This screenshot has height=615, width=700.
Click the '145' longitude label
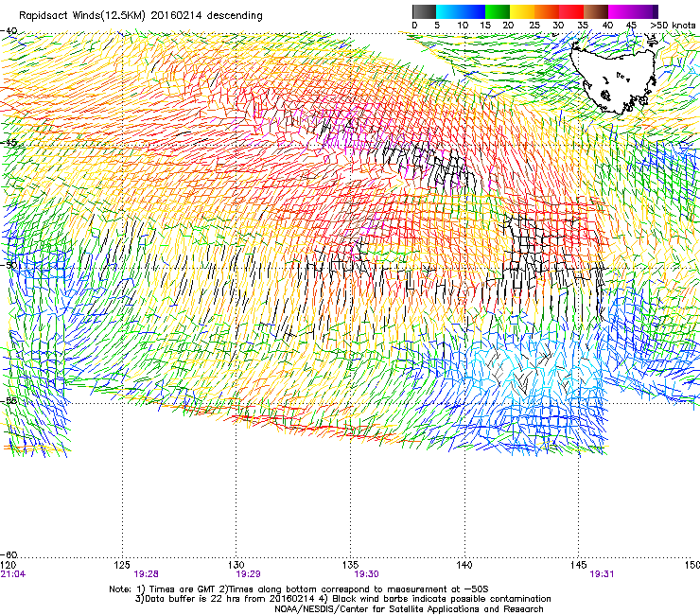[579, 565]
